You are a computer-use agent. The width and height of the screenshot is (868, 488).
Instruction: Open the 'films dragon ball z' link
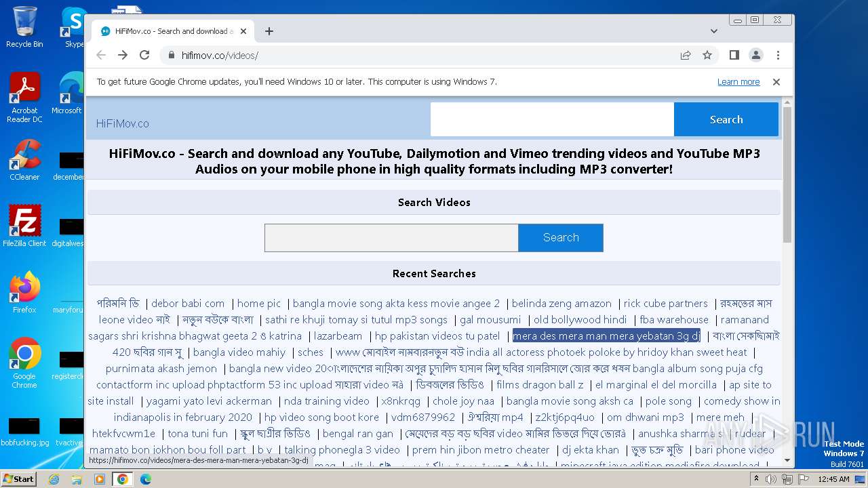pos(540,385)
